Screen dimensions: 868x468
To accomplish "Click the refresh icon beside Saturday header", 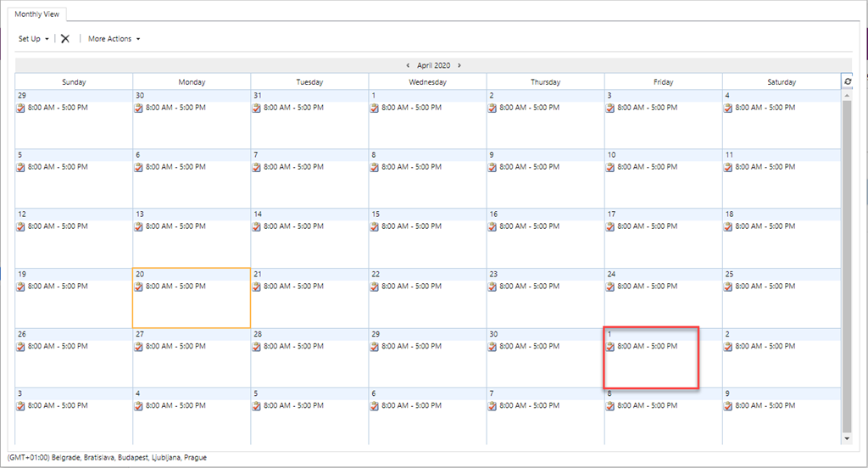I will (x=848, y=81).
